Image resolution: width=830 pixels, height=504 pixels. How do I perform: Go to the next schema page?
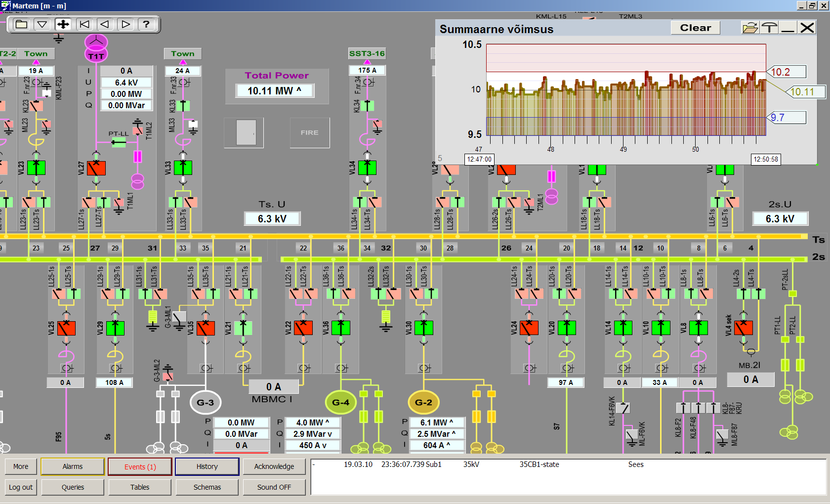point(126,24)
